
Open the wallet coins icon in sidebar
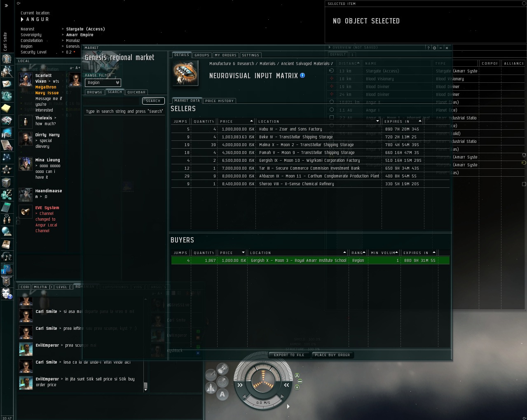7,194
